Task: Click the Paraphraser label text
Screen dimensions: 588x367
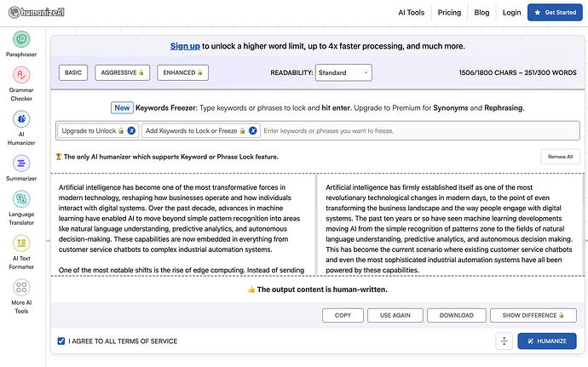Action: click(x=21, y=54)
